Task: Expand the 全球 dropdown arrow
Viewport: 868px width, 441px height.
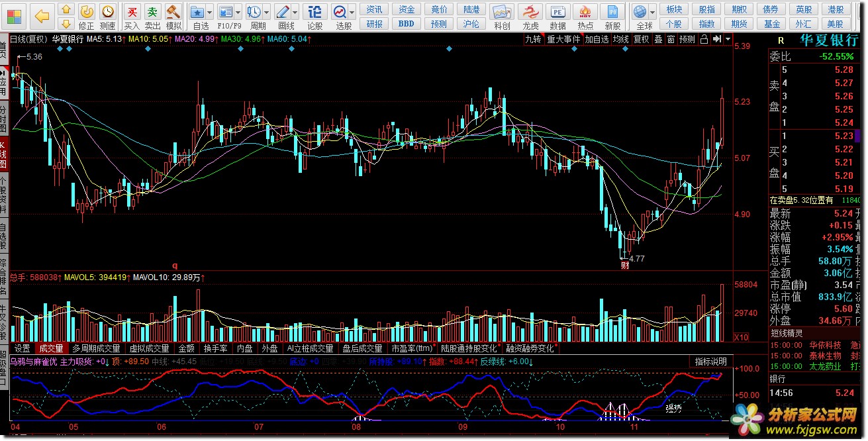Action: (652, 12)
